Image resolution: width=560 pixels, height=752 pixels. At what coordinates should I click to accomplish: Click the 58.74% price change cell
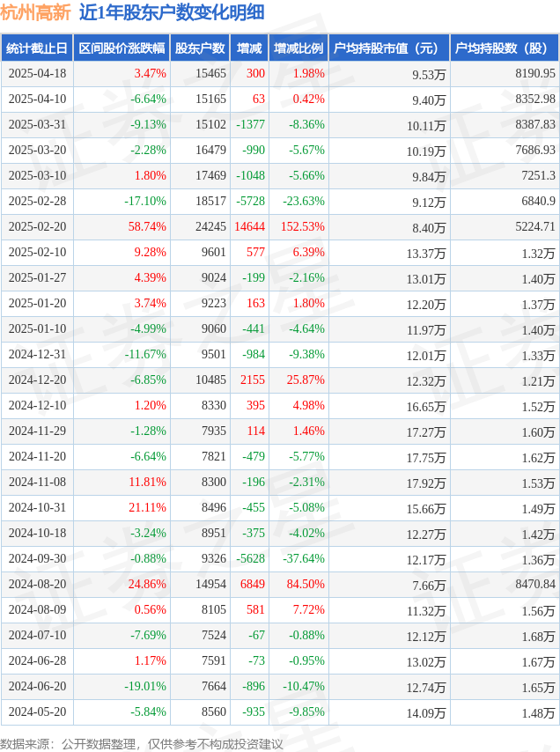click(147, 226)
